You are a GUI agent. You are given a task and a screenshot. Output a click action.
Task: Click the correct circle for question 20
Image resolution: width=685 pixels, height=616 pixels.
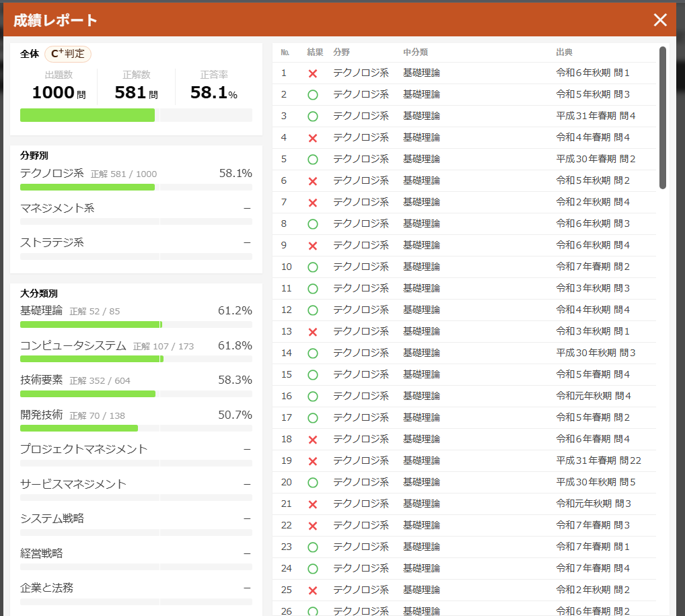(313, 483)
